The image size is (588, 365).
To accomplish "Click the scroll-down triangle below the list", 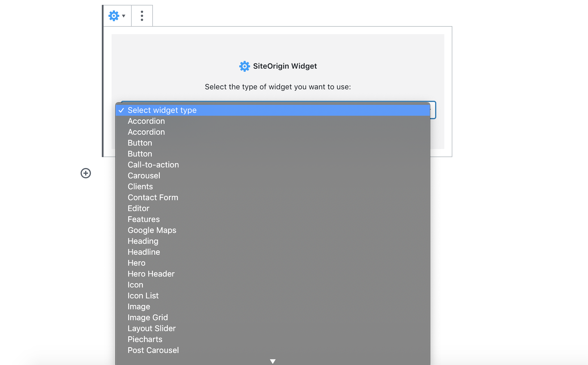I will [272, 361].
